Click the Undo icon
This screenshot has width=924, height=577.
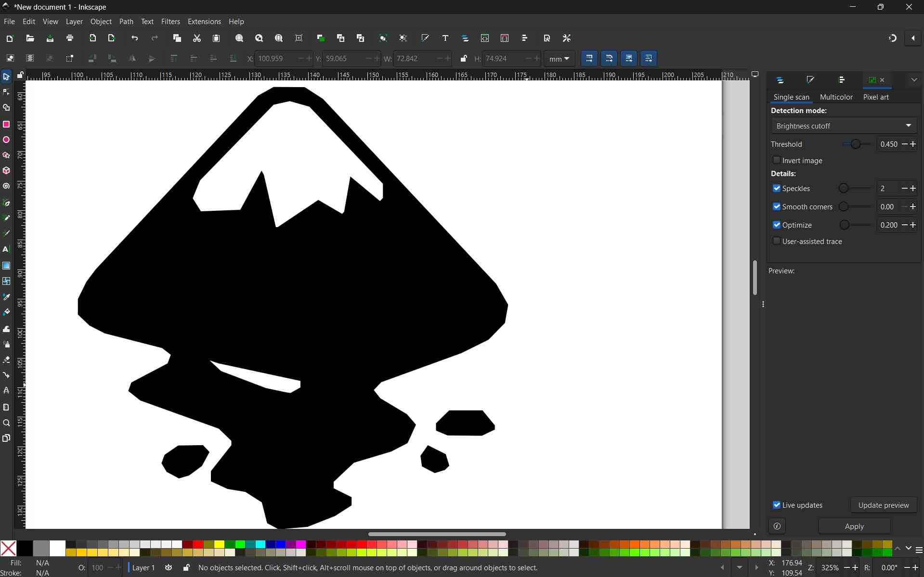click(x=135, y=38)
